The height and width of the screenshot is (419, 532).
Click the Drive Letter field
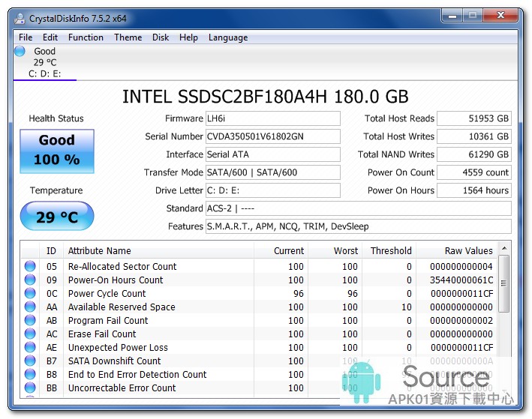point(273,190)
